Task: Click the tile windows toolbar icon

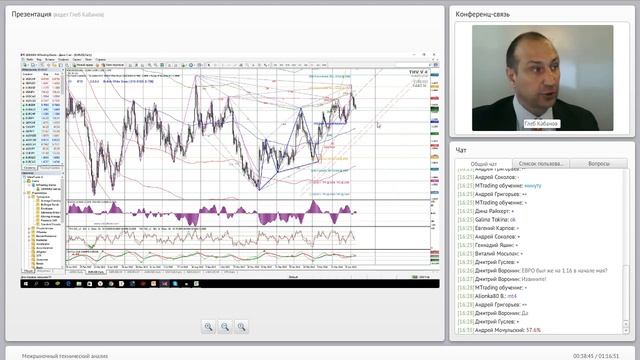Action: tap(162, 65)
